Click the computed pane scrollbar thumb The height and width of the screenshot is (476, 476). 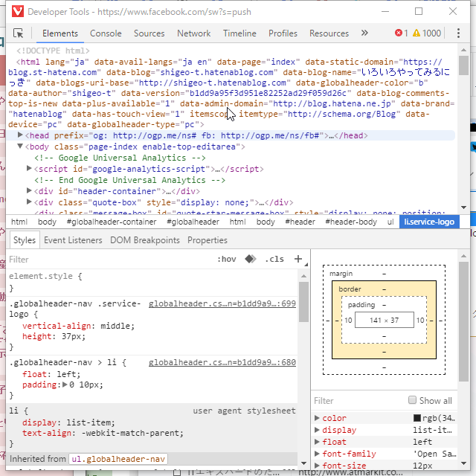click(x=463, y=321)
